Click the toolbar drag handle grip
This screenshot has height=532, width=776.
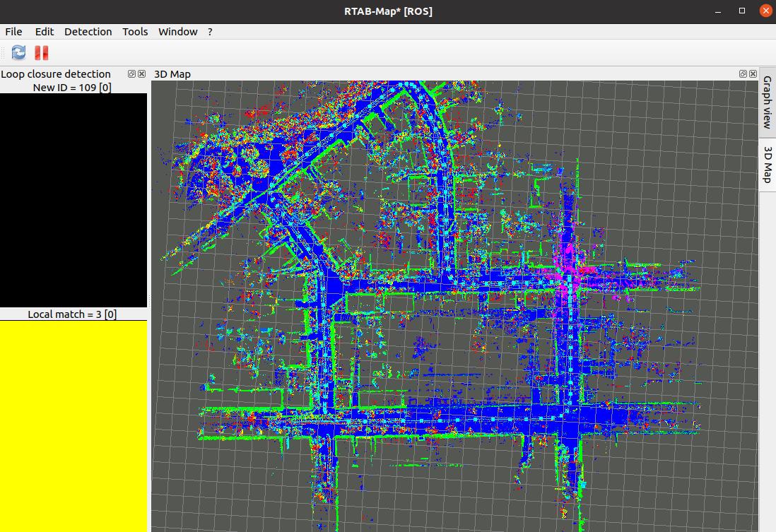pyautogui.click(x=4, y=52)
